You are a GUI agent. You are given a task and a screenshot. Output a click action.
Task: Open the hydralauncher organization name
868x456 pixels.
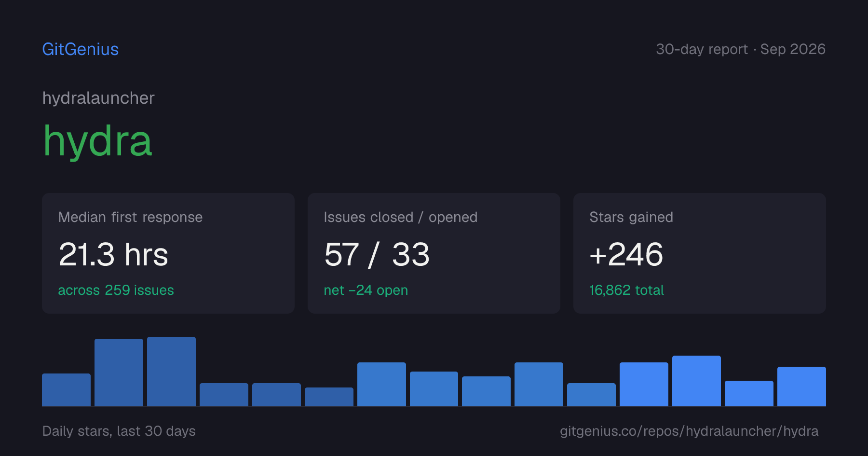click(98, 98)
